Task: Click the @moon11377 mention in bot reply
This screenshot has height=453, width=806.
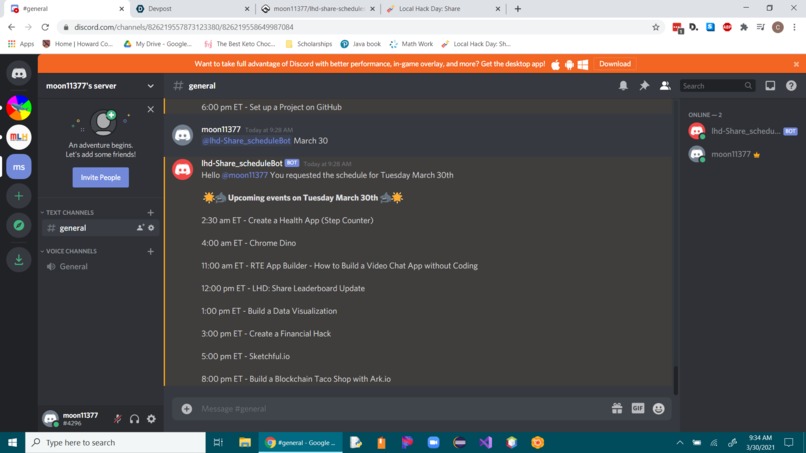Action: coord(245,175)
